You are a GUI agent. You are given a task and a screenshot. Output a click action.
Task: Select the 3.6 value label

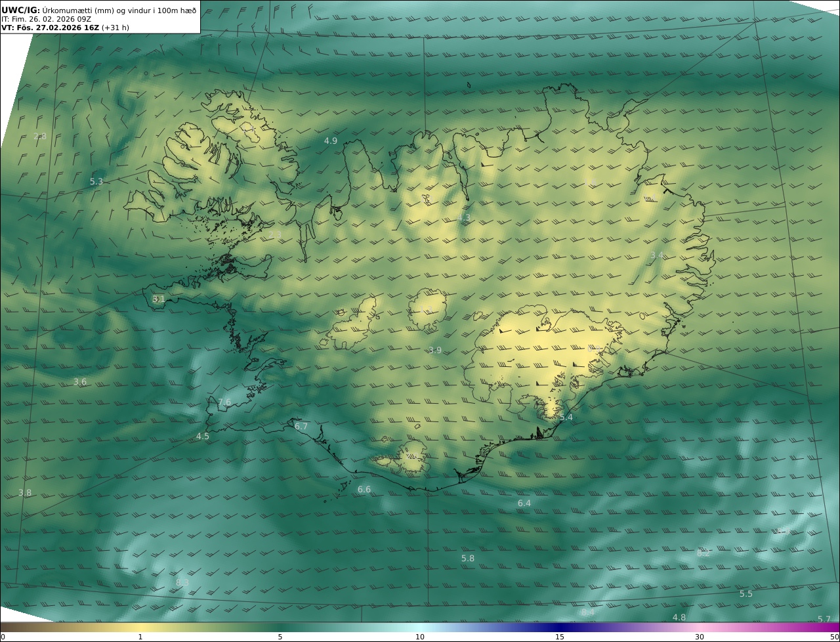(80, 381)
